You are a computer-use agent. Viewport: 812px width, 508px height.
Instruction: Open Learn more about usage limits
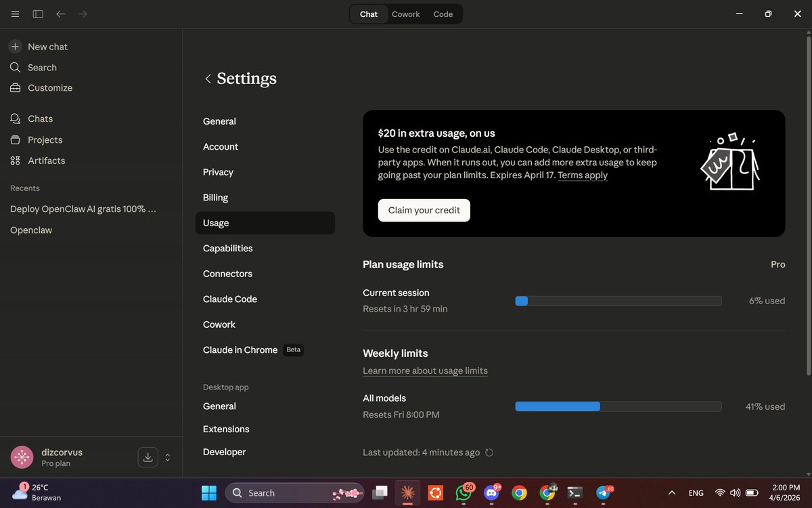(x=425, y=371)
